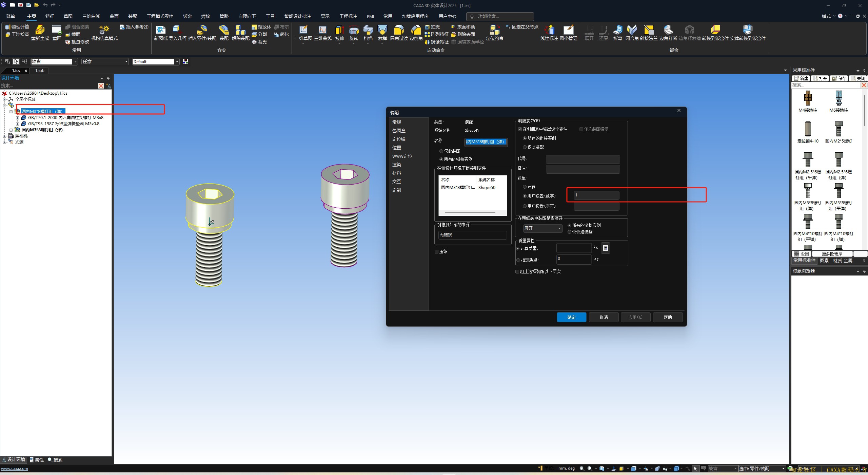
Task: Expand the 光源 tree node
Action: pos(4,142)
